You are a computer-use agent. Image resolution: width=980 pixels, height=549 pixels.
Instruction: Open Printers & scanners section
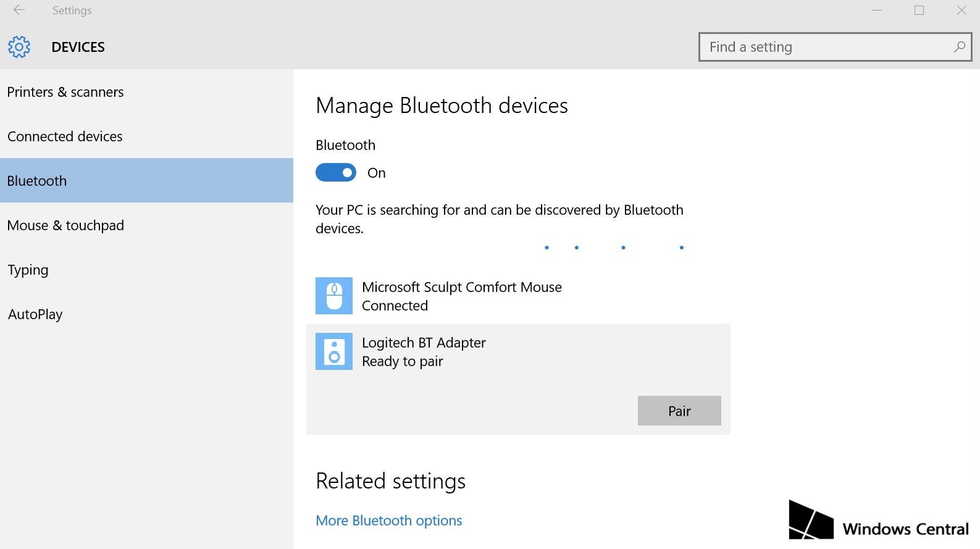(x=146, y=92)
